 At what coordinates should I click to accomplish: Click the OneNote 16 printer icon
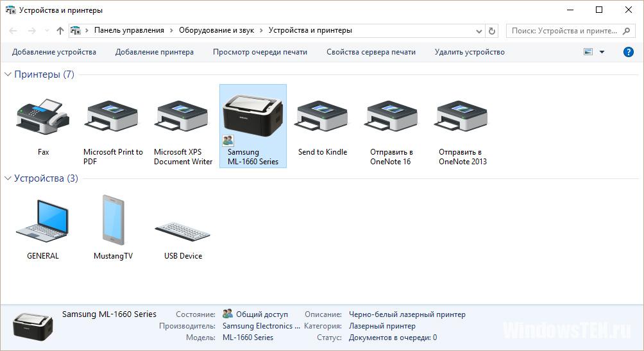tap(391, 117)
